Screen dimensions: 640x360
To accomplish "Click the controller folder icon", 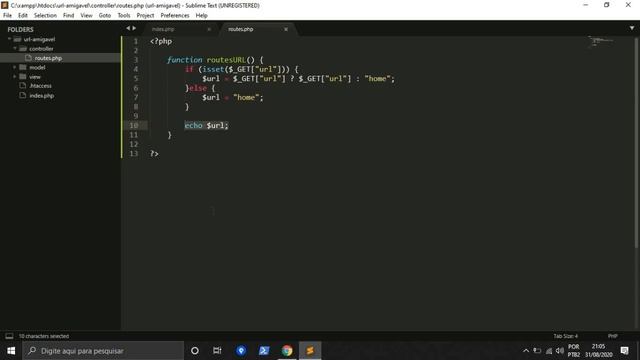I will coord(23,49).
